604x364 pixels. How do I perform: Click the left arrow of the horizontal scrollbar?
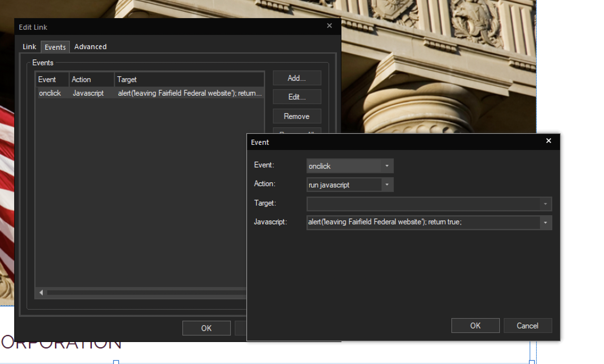tap(41, 293)
